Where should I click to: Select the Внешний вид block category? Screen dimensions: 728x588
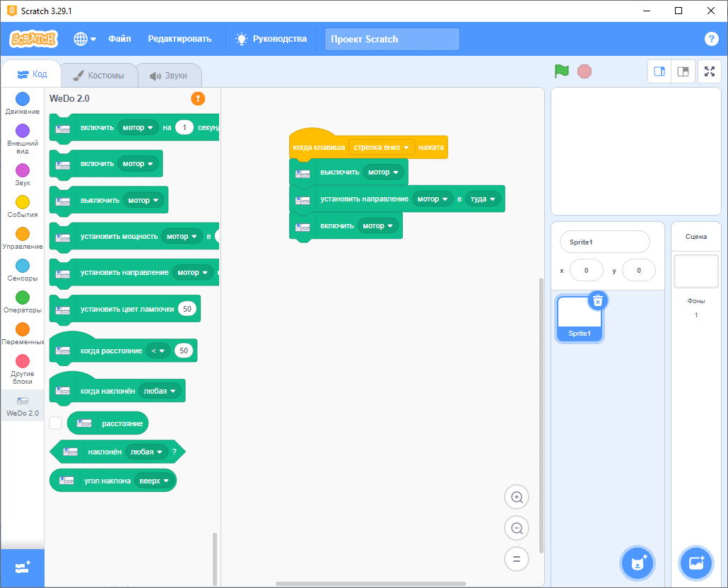pos(23,139)
